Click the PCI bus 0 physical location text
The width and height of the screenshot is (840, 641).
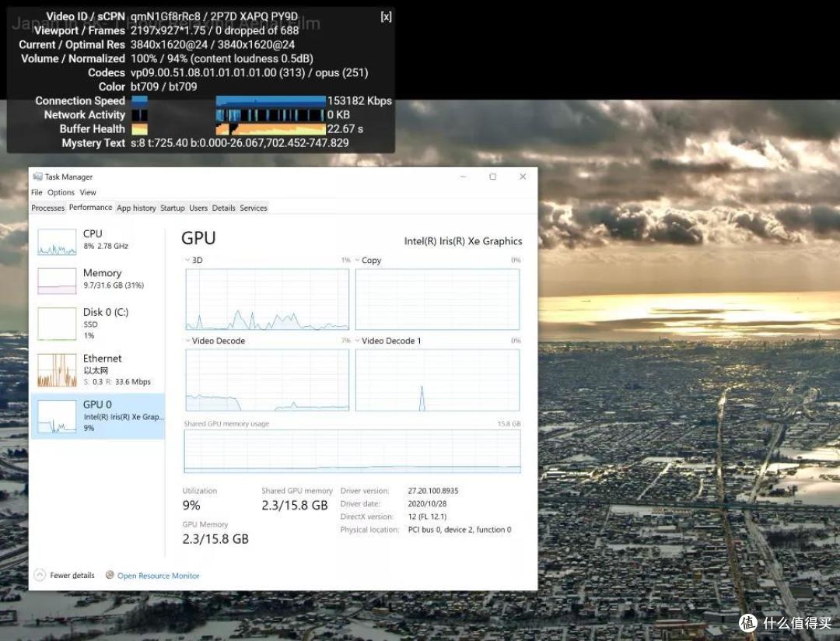click(x=460, y=530)
